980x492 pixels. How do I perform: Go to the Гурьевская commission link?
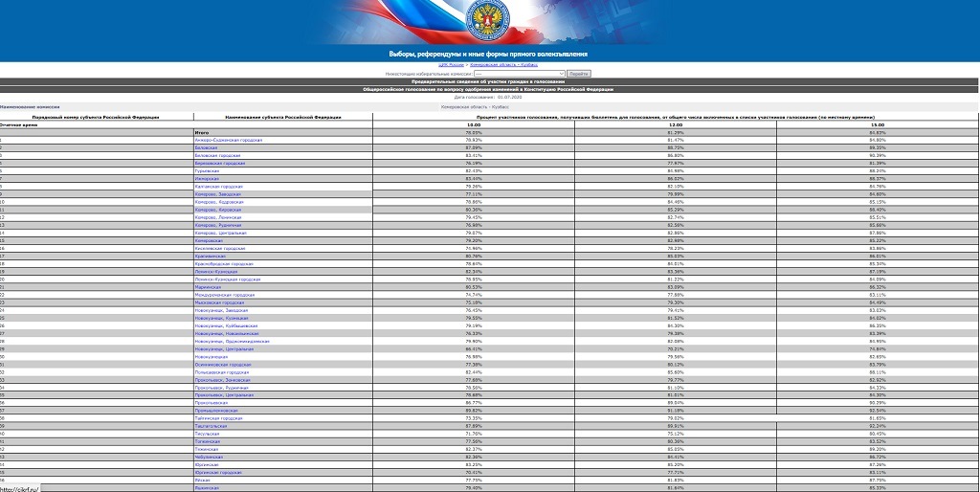pyautogui.click(x=207, y=170)
